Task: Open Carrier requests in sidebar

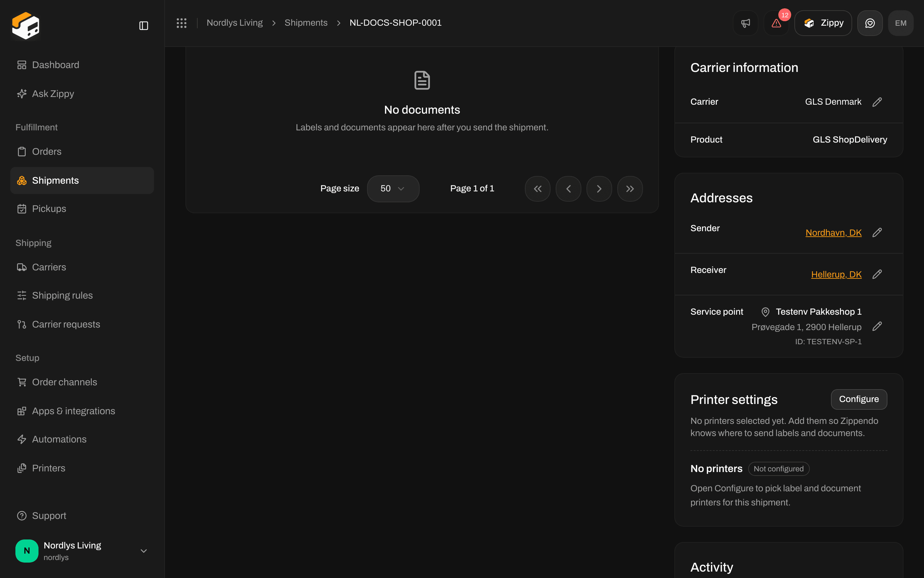Action: tap(82, 324)
